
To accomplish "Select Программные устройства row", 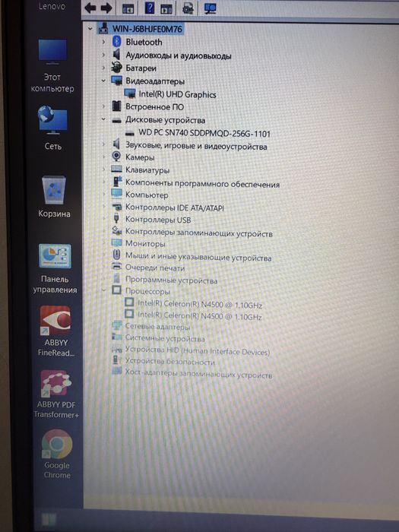I will point(171,280).
